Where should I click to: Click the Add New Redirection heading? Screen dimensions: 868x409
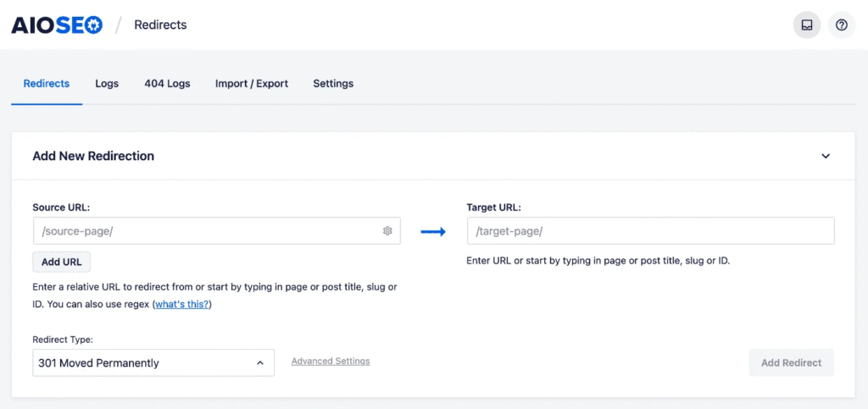pos(93,156)
